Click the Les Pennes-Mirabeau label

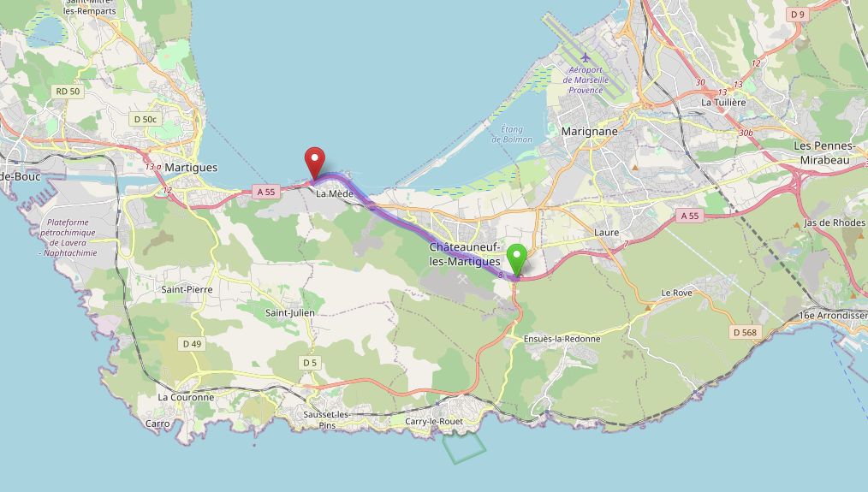click(x=825, y=153)
